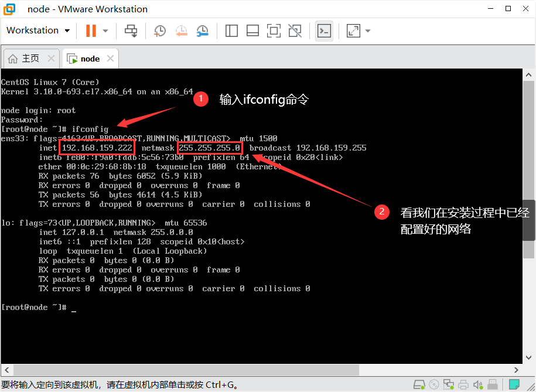Click the vertical scrollbar down arrow
This screenshot has height=392, width=536.
point(529,358)
